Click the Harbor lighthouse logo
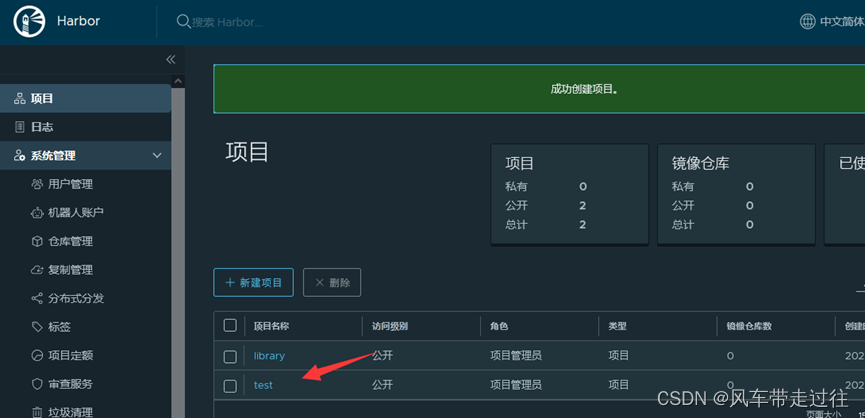This screenshot has height=418, width=865. point(29,22)
